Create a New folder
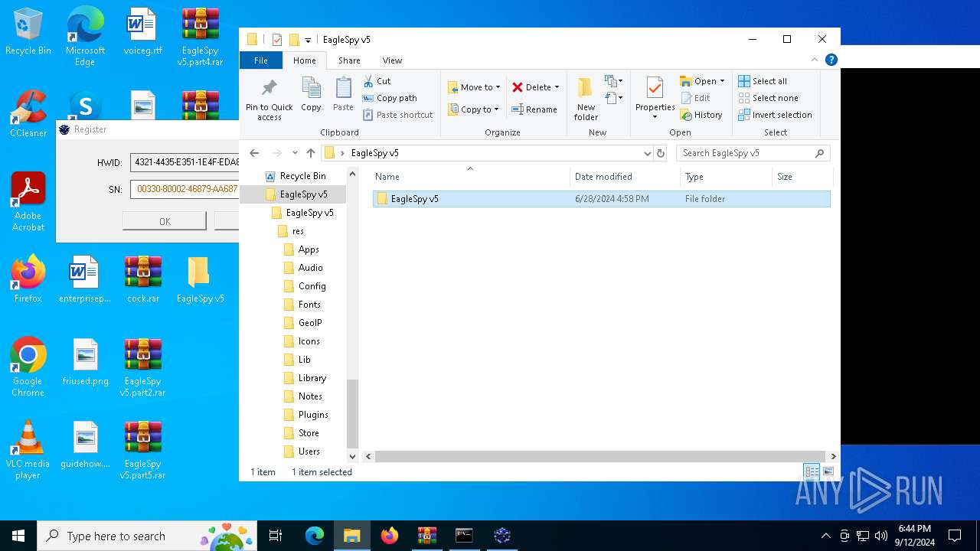Screen dimensions: 980x551 [586, 99]
